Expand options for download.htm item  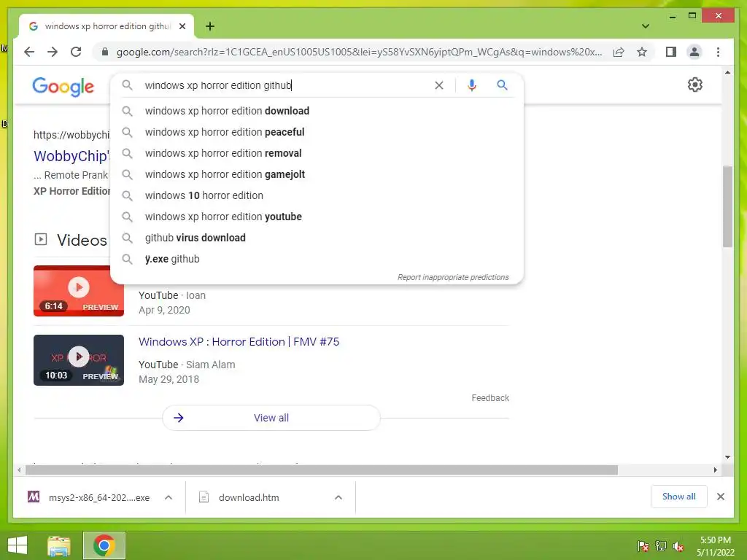338,497
